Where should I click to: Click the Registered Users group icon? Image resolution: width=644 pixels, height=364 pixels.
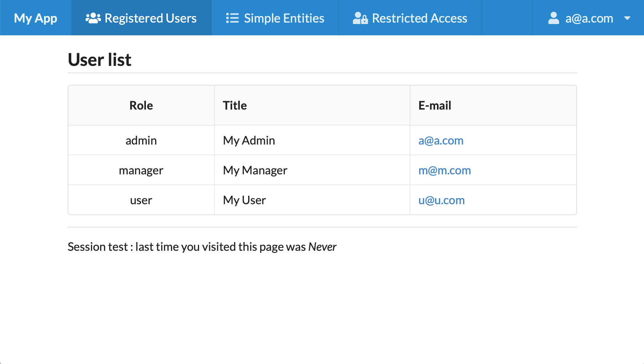93,18
